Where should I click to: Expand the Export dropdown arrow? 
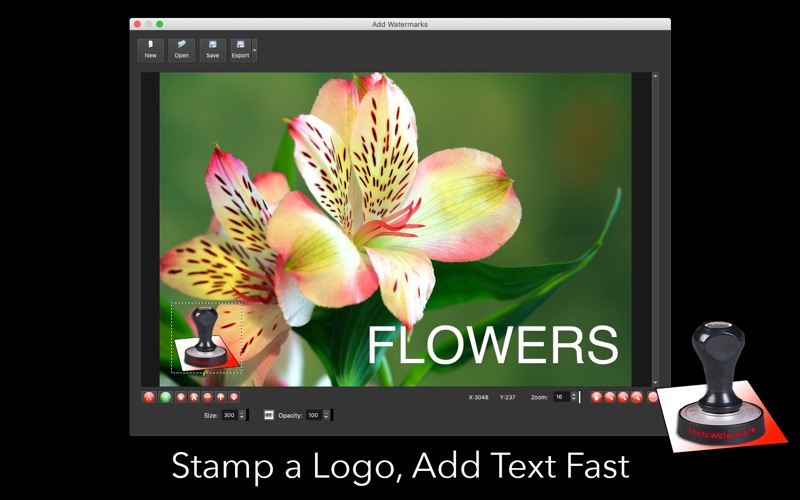(x=255, y=50)
